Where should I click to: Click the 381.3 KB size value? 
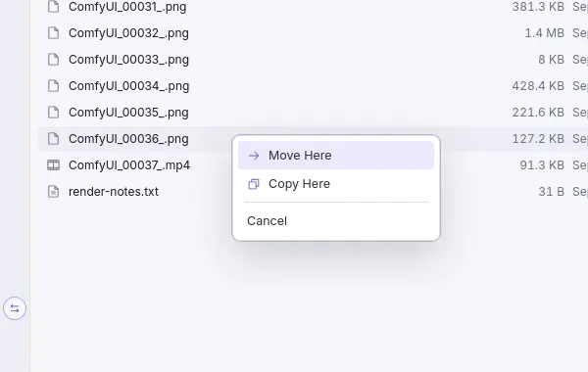pyautogui.click(x=538, y=7)
